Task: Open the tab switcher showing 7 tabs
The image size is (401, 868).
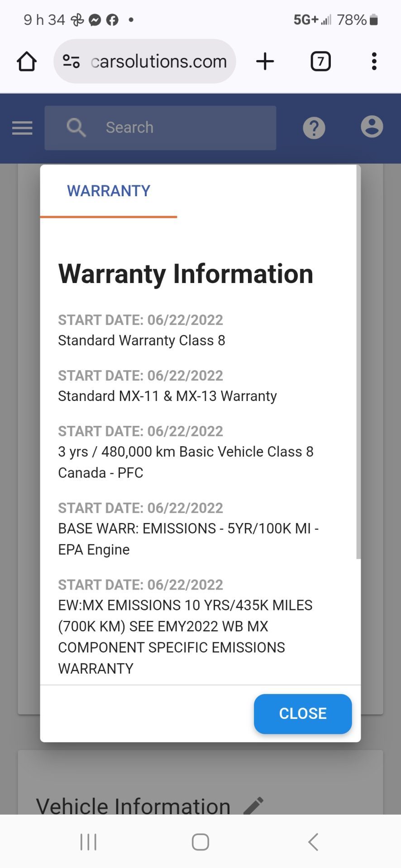Action: point(320,61)
